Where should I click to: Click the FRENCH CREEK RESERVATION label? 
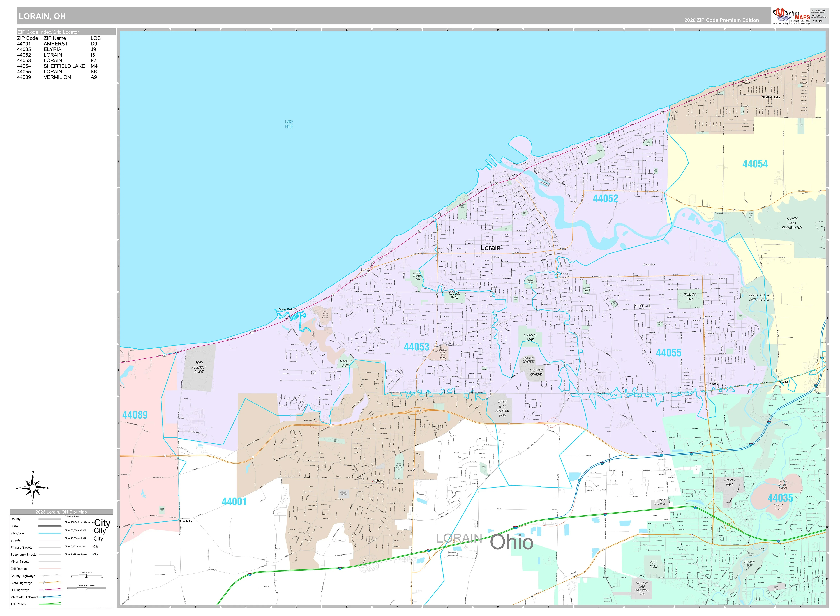tap(792, 223)
